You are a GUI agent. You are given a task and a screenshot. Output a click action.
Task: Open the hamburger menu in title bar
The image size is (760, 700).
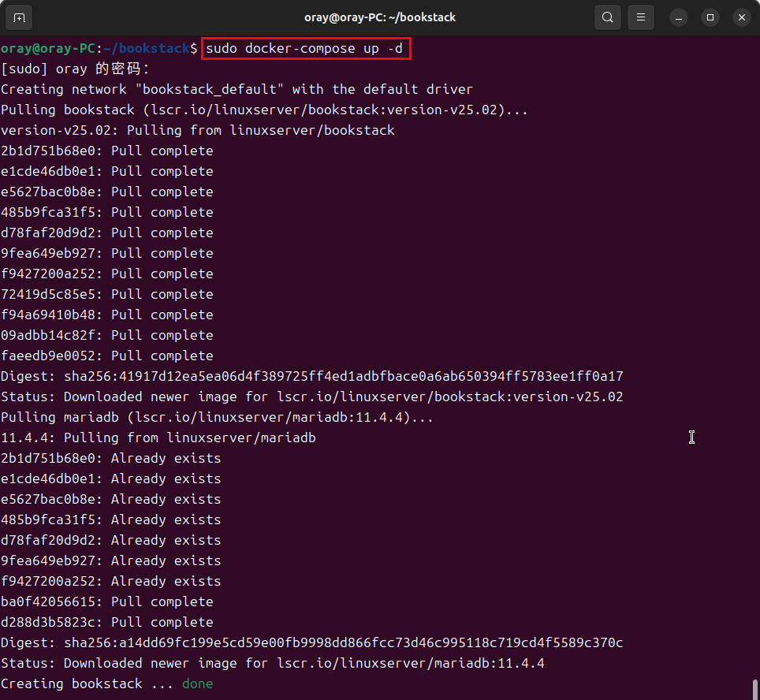click(x=642, y=17)
